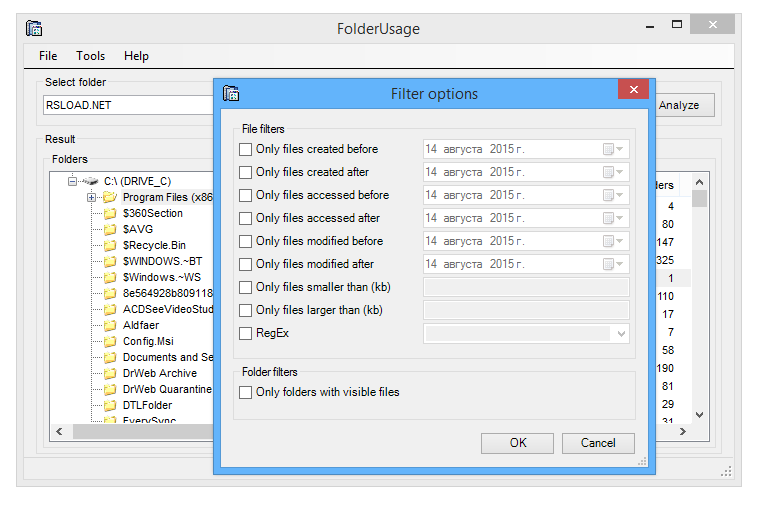
Task: Open the Tools menu
Action: (x=90, y=56)
